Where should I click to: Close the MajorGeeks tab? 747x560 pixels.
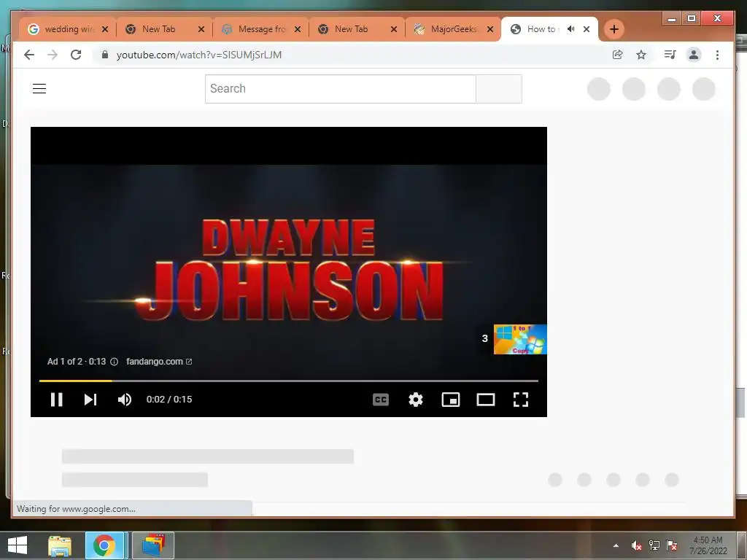490,29
